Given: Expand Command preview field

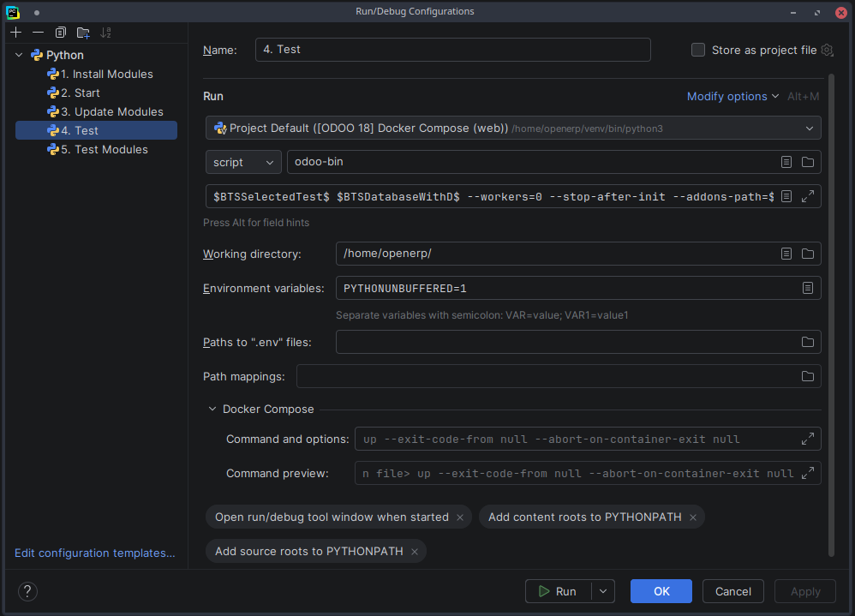Looking at the screenshot, I should [808, 473].
